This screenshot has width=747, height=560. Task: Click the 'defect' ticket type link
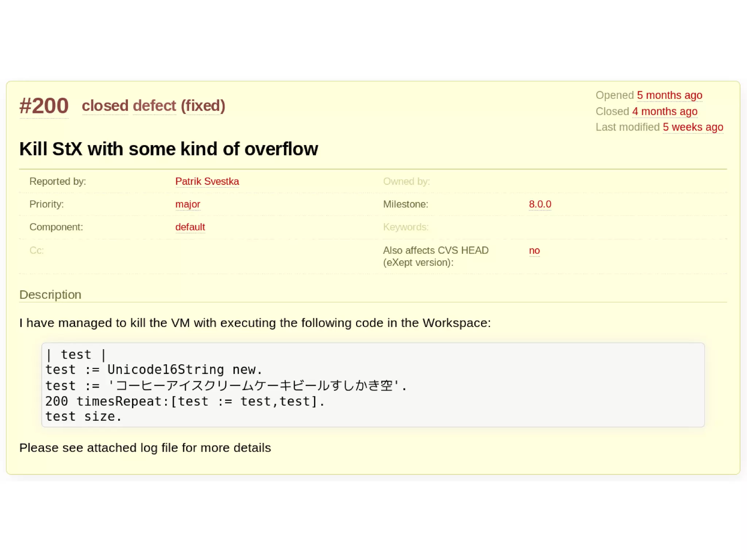tap(154, 106)
